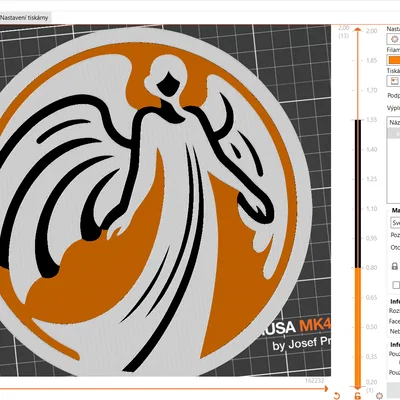The width and height of the screenshot is (400, 400).
Task: Click the upper thumb of the vertical layer slider
Action: pos(358,30)
